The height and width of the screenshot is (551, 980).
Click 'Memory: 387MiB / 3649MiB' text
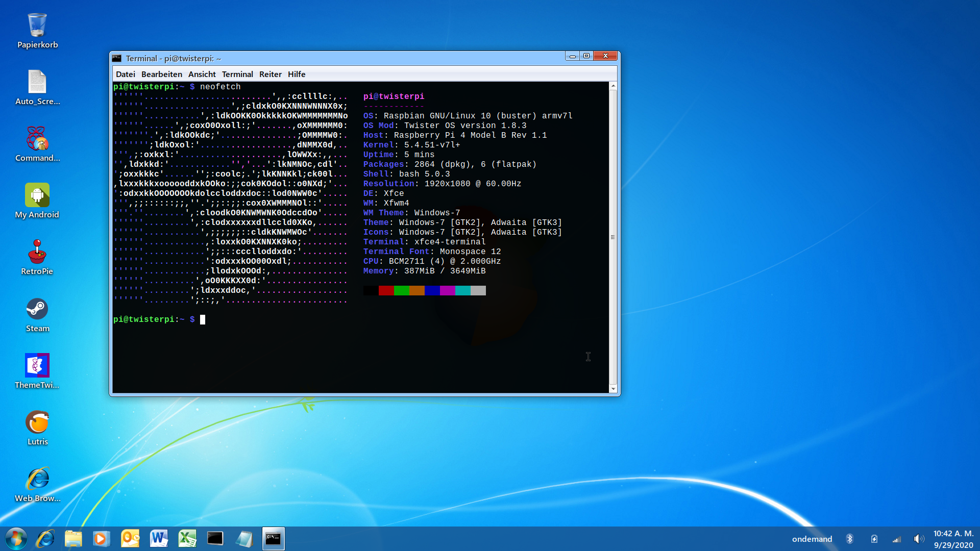point(424,271)
